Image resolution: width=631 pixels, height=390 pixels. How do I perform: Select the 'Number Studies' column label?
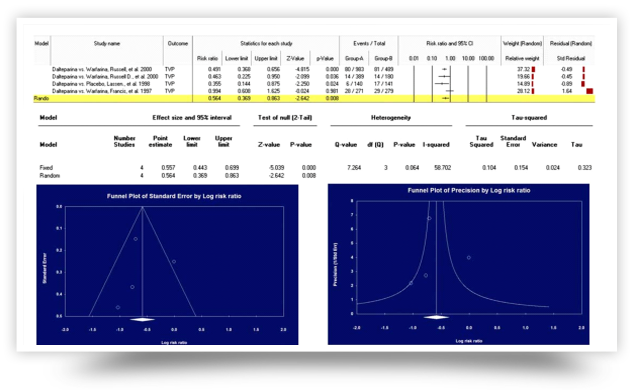click(124, 141)
